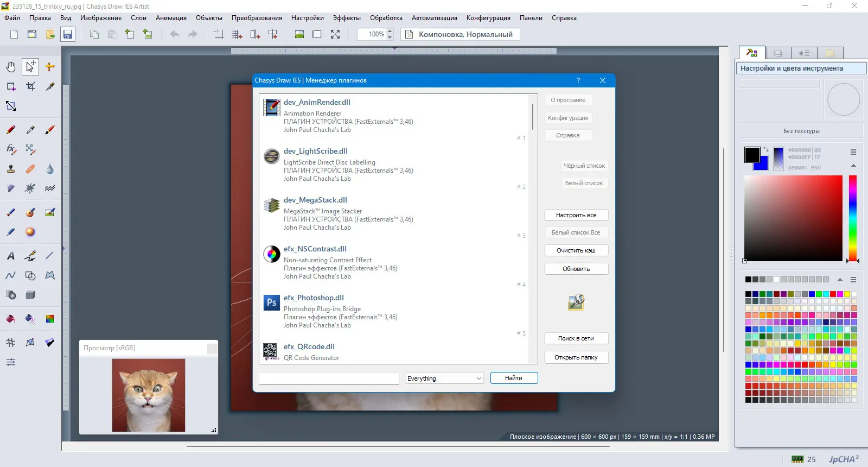
Task: Click the Поиск в сети button
Action: coord(576,338)
